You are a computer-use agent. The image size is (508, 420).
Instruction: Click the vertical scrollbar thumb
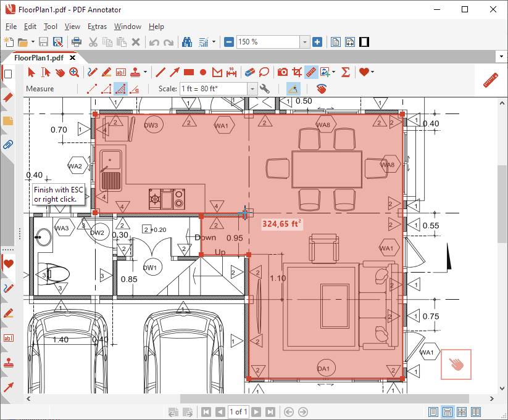(x=502, y=204)
